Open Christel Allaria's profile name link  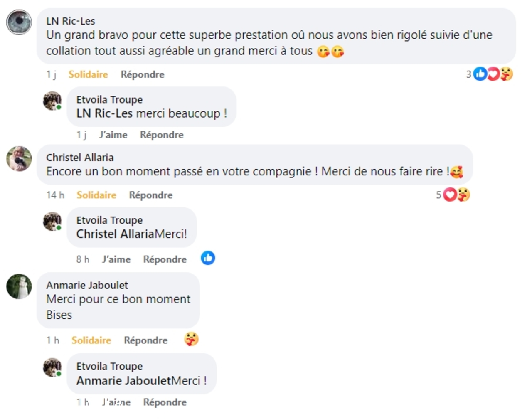click(x=80, y=158)
